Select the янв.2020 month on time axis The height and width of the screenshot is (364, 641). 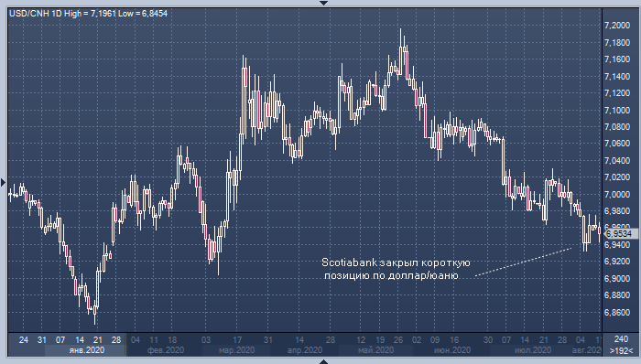pos(87,350)
